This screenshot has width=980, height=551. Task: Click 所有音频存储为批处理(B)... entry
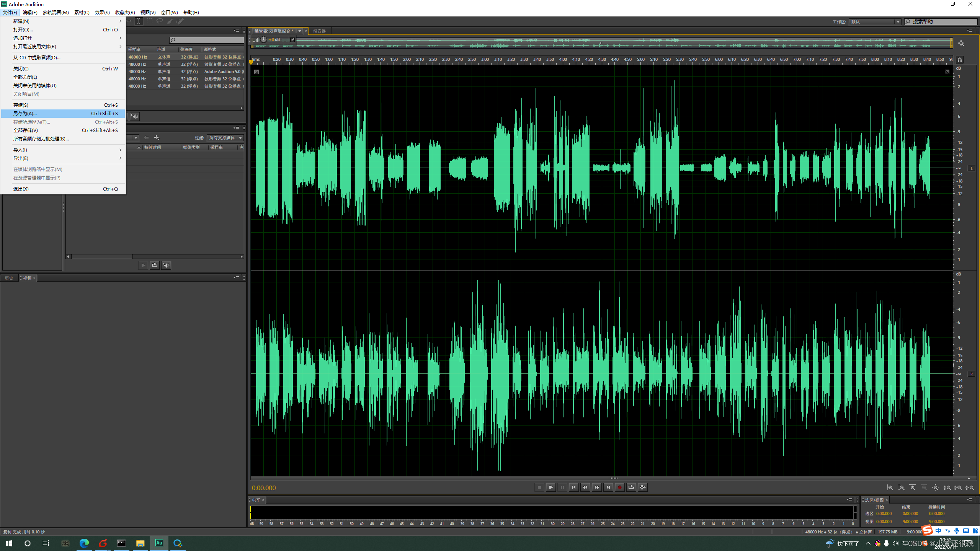click(41, 139)
